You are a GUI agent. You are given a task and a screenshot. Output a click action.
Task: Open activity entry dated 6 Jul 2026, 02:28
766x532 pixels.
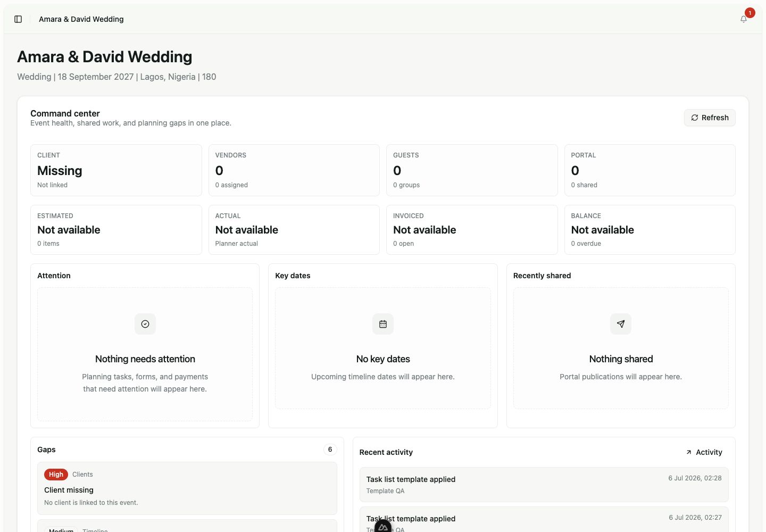click(544, 485)
